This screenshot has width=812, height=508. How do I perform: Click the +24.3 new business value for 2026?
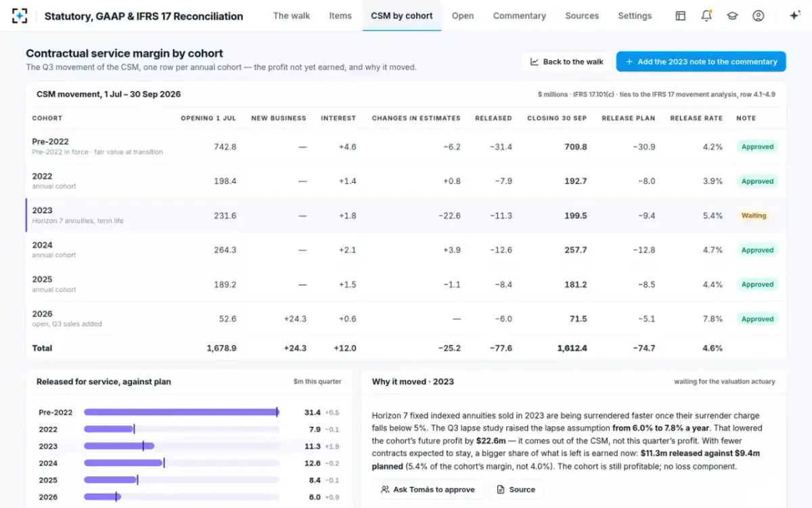coord(294,319)
